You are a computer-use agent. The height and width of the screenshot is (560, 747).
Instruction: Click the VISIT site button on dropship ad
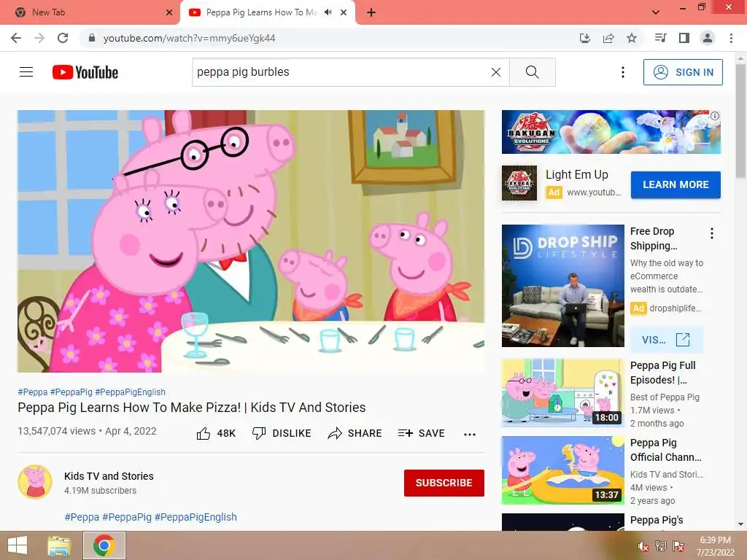click(x=666, y=340)
